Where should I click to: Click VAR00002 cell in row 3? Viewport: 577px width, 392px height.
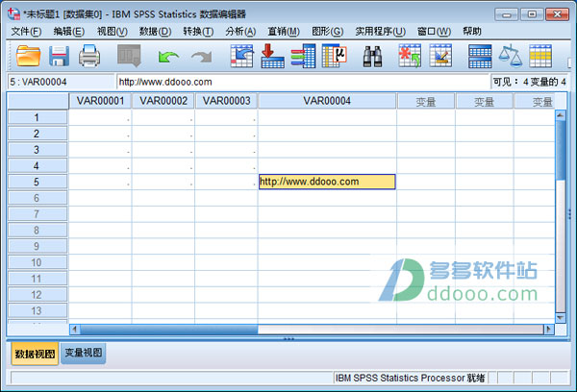click(163, 150)
